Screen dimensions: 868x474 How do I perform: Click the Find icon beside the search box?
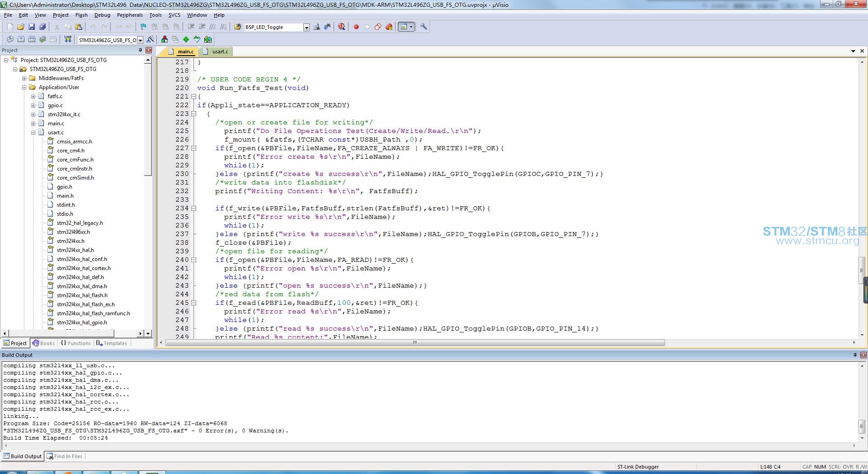316,27
